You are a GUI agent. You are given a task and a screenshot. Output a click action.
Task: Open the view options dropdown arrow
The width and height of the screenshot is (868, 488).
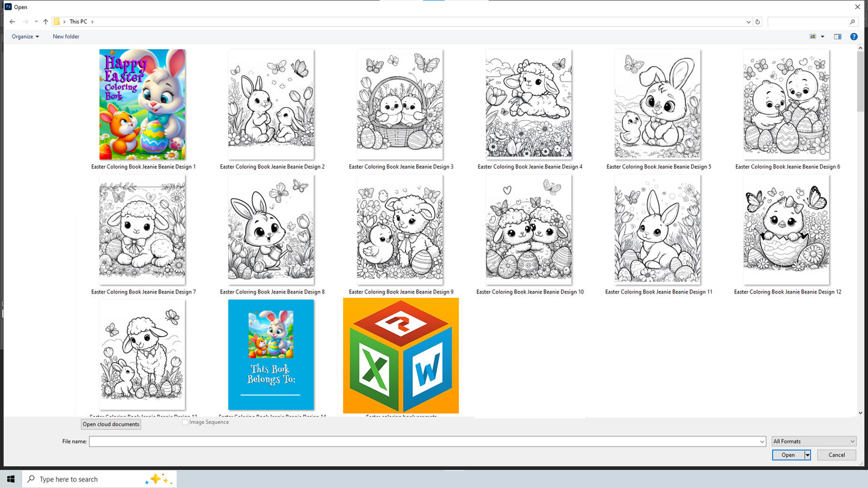click(822, 37)
